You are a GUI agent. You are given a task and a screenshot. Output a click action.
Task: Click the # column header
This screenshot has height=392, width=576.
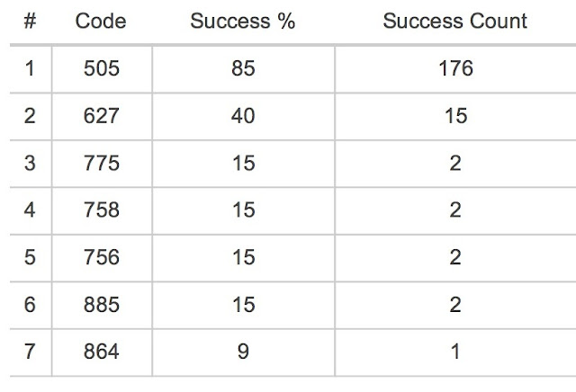30,22
